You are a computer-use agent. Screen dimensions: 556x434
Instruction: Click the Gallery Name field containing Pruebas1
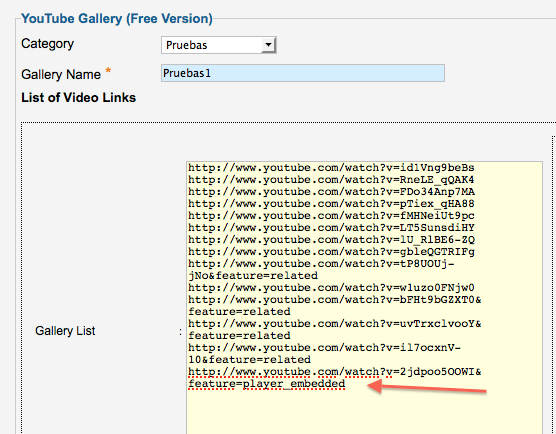[x=303, y=73]
